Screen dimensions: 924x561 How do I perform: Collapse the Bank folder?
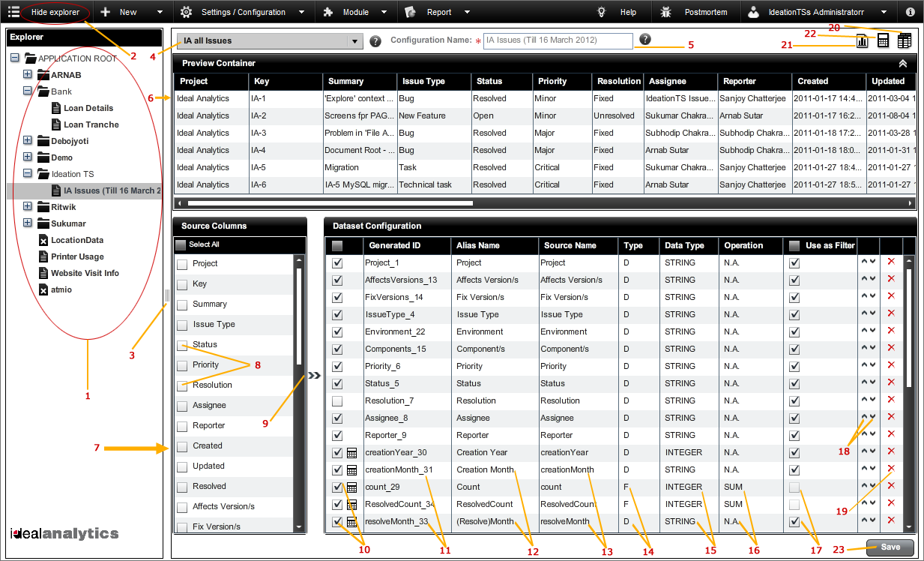pyautogui.click(x=28, y=91)
